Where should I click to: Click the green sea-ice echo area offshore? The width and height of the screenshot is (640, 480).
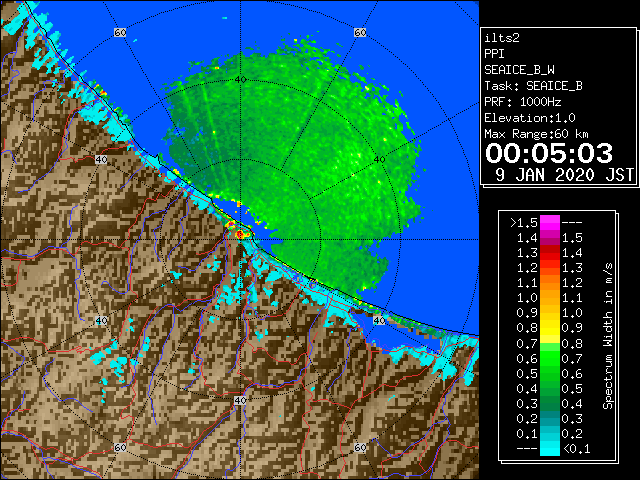(x=294, y=163)
